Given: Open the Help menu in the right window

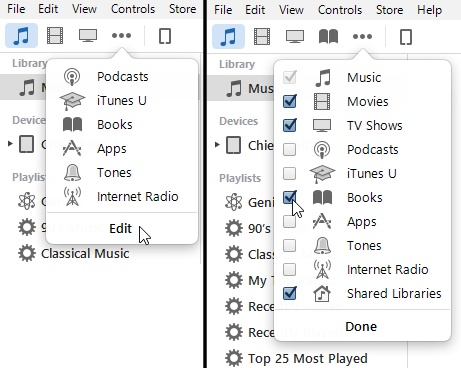Looking at the screenshot, I should pos(429,10).
